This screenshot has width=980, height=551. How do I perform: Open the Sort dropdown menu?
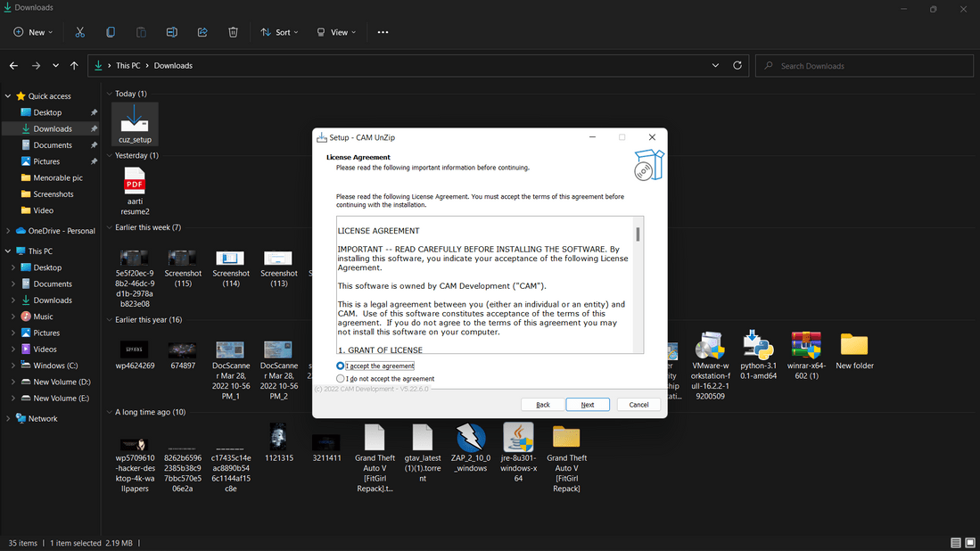tap(279, 32)
